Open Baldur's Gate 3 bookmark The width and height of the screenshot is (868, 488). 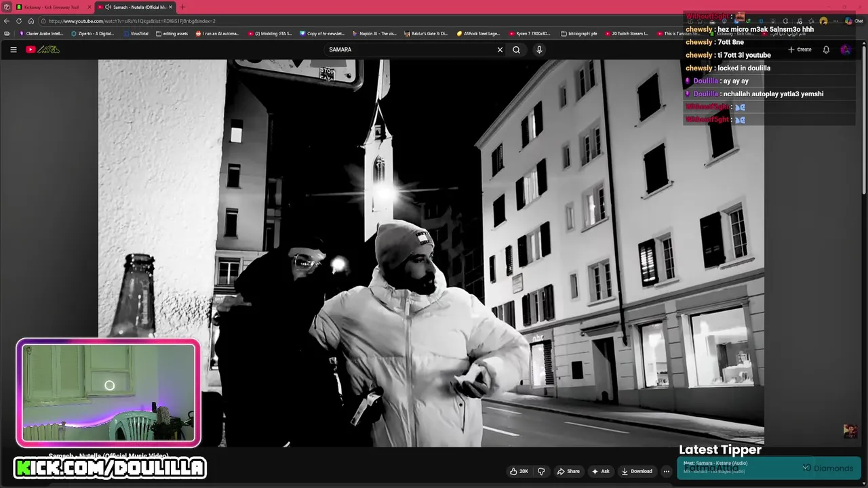[x=426, y=33]
